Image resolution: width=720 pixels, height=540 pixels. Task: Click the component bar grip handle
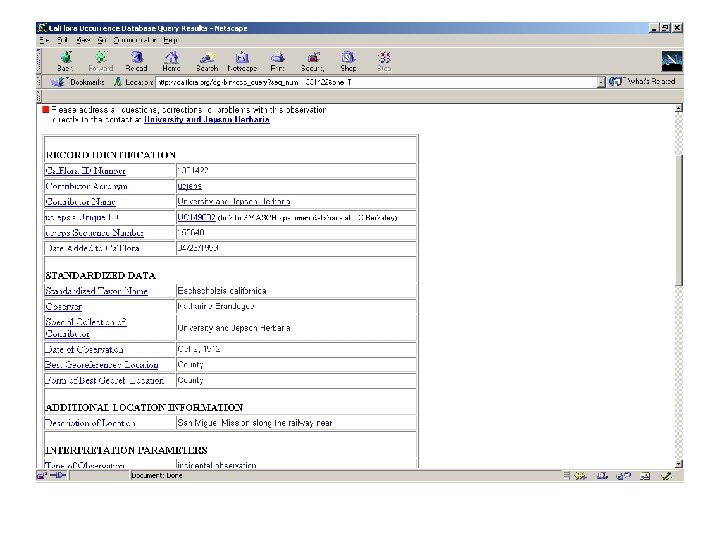point(567,476)
